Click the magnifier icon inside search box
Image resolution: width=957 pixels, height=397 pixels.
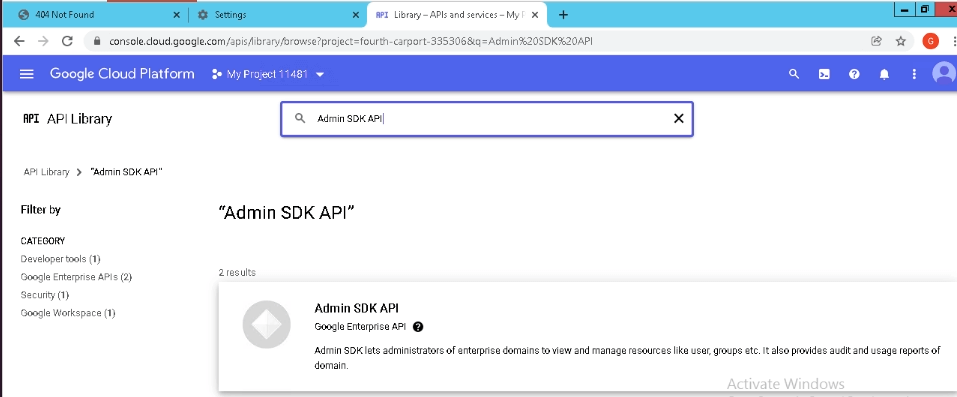[300, 118]
